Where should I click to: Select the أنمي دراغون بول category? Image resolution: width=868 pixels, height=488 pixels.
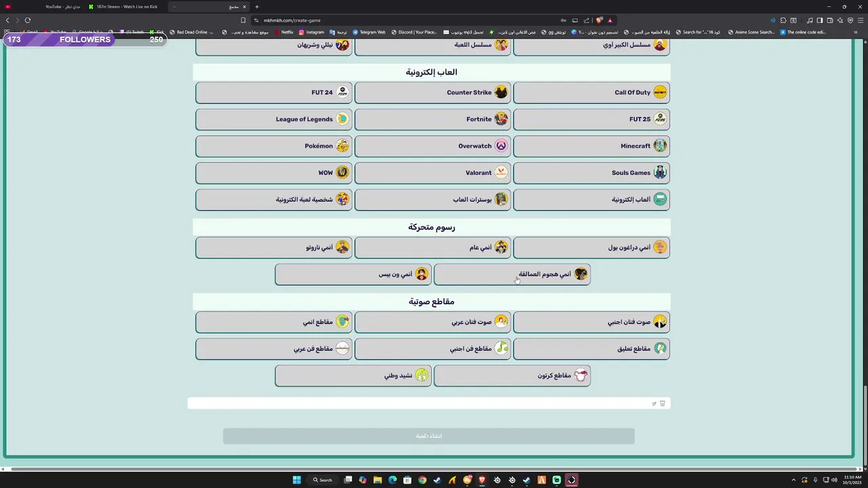591,247
